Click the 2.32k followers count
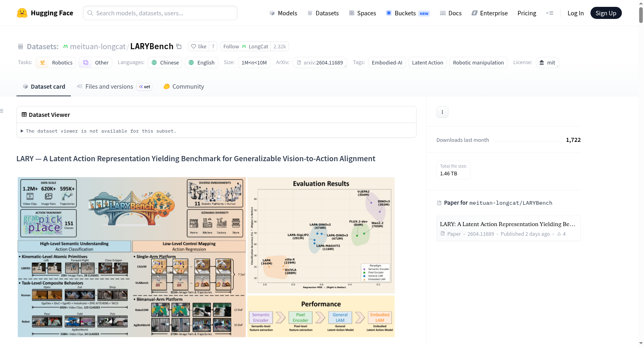Screen dimensions: 644x347 (280, 46)
